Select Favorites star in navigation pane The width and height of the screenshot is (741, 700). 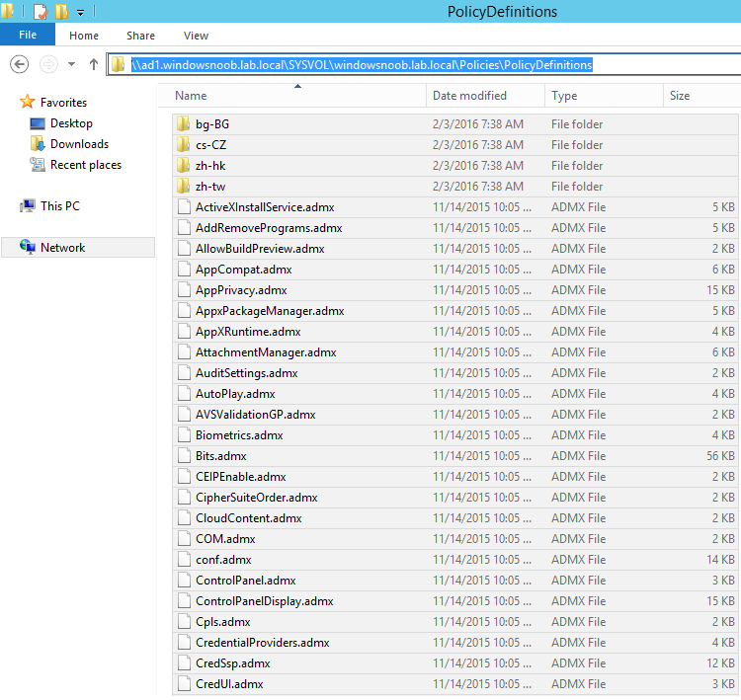point(27,102)
